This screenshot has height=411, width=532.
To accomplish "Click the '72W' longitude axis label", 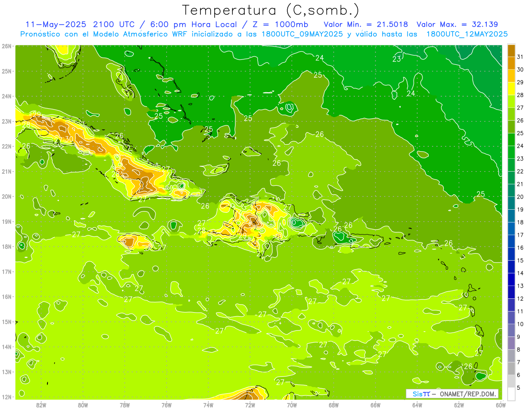I will pyautogui.click(x=250, y=405).
